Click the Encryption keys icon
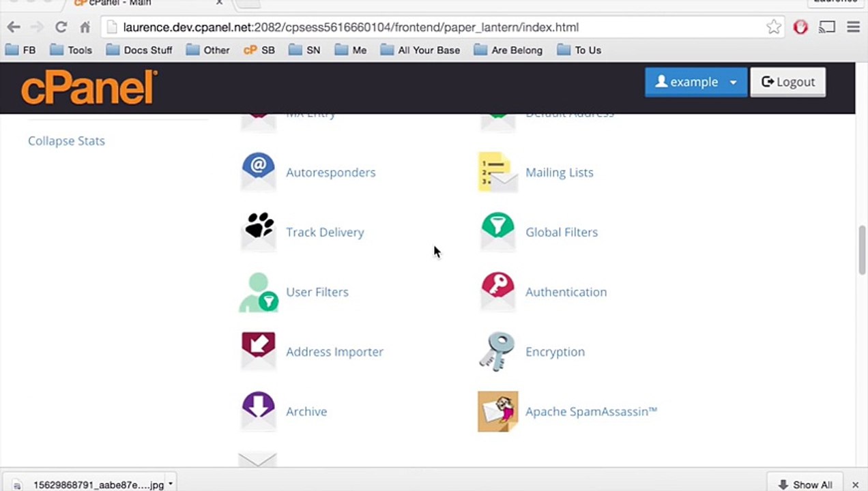868x491 pixels. tap(497, 351)
